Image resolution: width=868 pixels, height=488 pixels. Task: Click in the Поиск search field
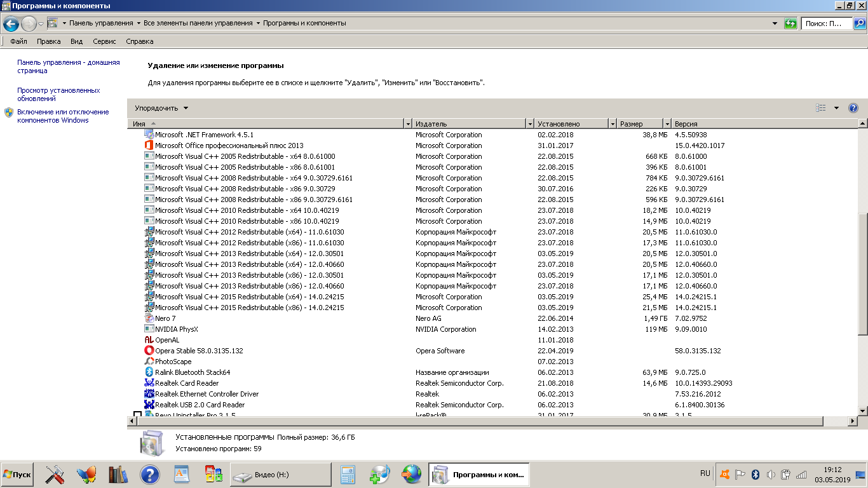pos(826,24)
